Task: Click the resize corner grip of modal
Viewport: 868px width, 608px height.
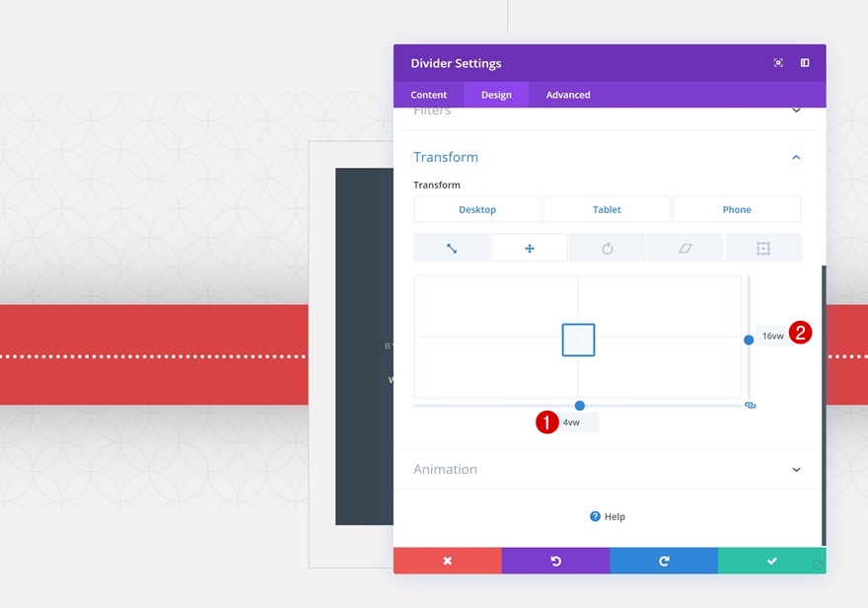Action: (x=817, y=565)
